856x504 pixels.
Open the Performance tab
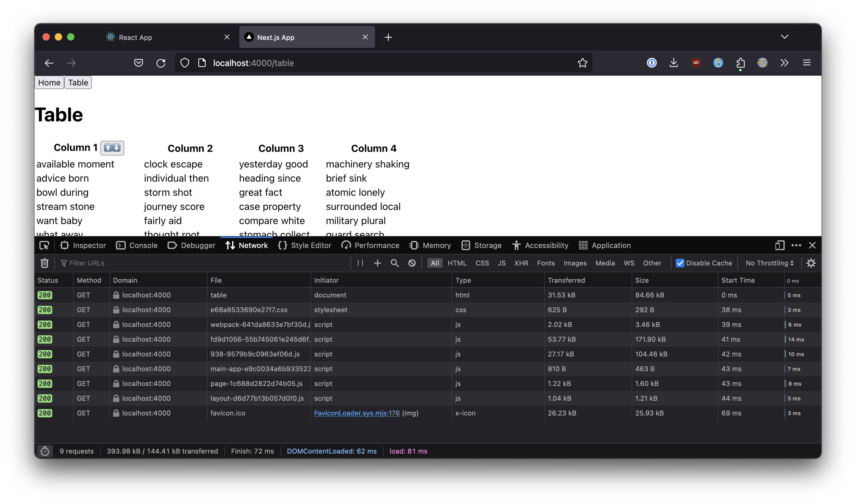click(370, 245)
